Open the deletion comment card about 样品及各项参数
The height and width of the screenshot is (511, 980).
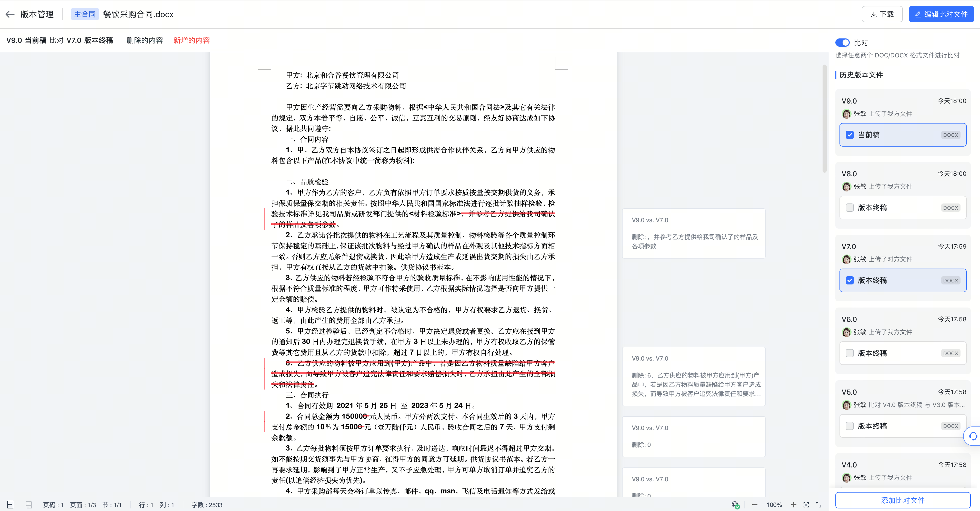click(x=694, y=233)
